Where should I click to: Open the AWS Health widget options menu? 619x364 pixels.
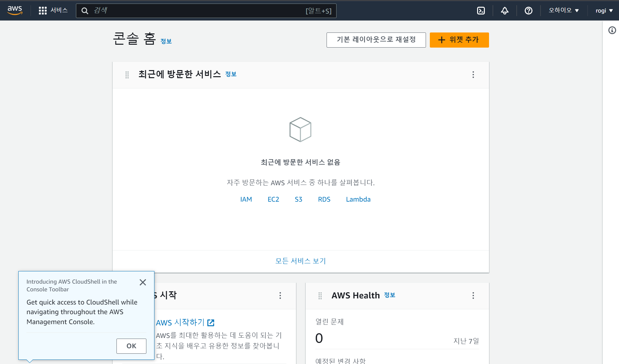tap(473, 296)
